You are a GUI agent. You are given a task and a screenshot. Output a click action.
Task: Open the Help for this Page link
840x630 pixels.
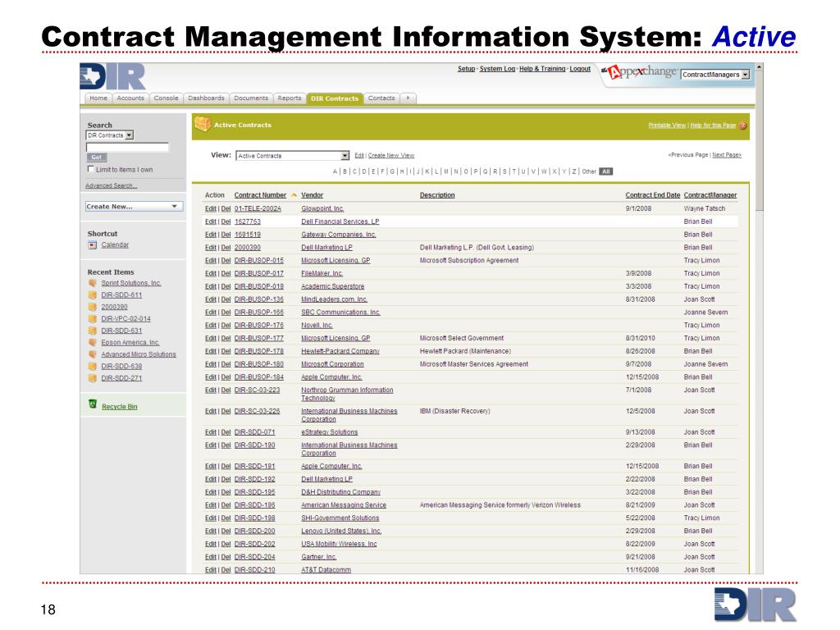click(x=713, y=126)
